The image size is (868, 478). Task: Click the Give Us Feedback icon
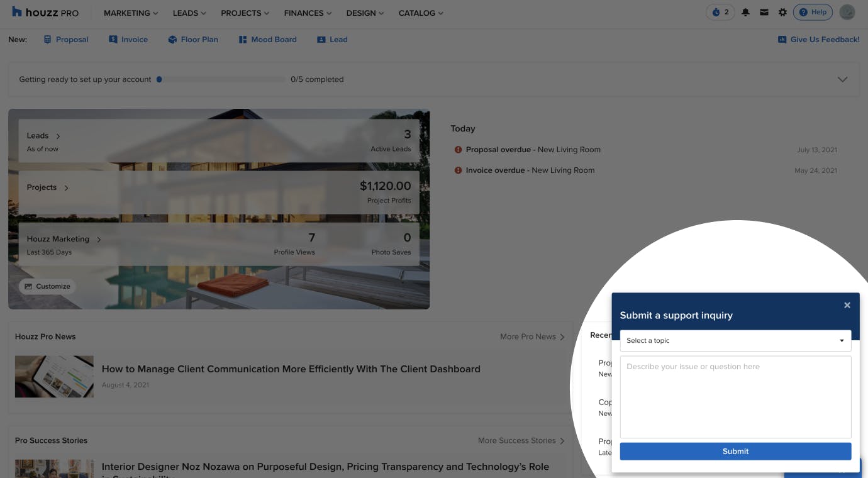pyautogui.click(x=782, y=39)
